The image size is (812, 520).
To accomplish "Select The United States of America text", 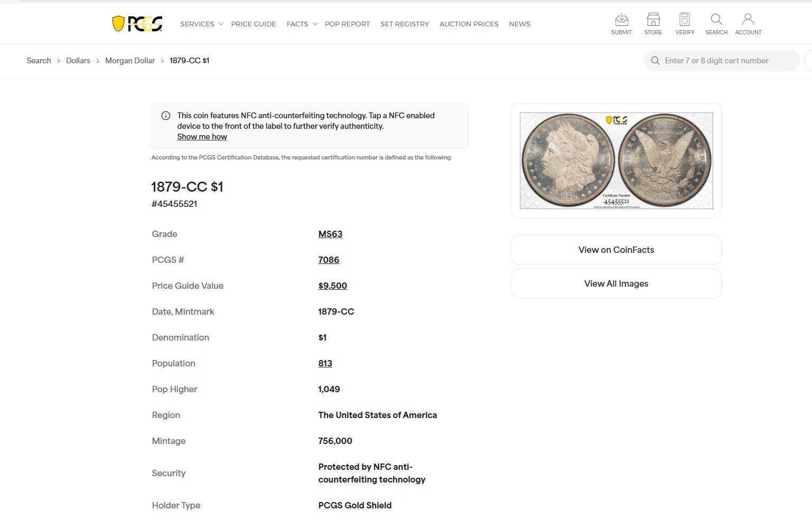I will (x=378, y=415).
